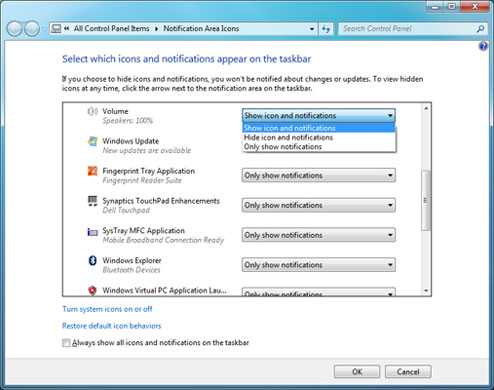Expand the arrow after All Control Panel Items
Viewport: 494px width, 390px height.
tap(156, 29)
